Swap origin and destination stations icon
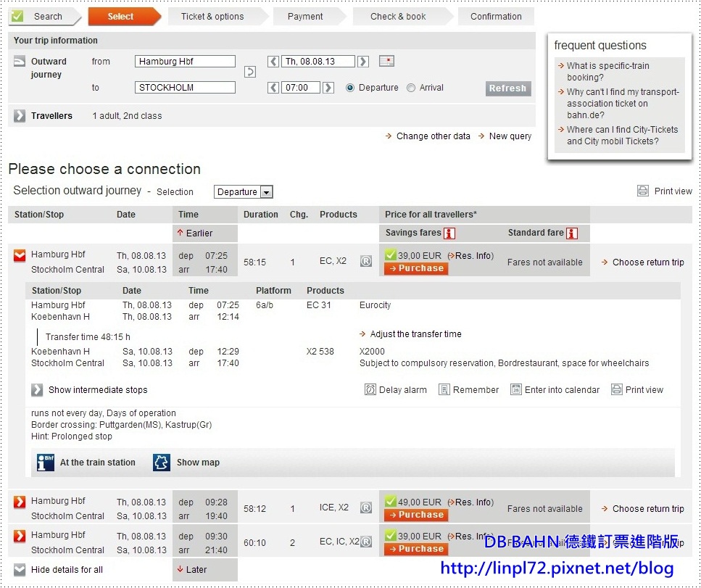Screen dimensions: 701x588 click(250, 72)
